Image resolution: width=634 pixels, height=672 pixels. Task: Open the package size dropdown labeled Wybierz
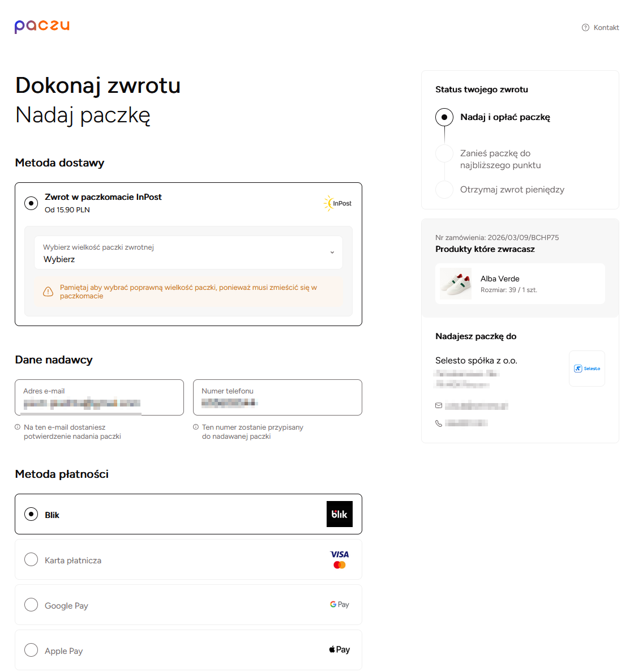coord(189,252)
